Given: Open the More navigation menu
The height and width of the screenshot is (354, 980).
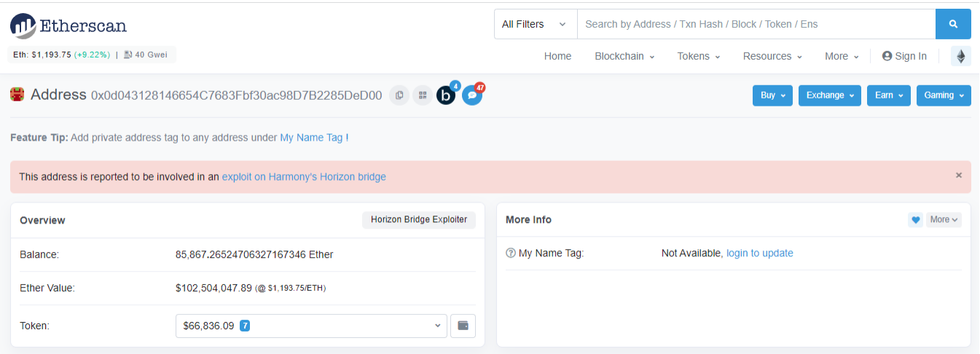Looking at the screenshot, I should click(842, 56).
